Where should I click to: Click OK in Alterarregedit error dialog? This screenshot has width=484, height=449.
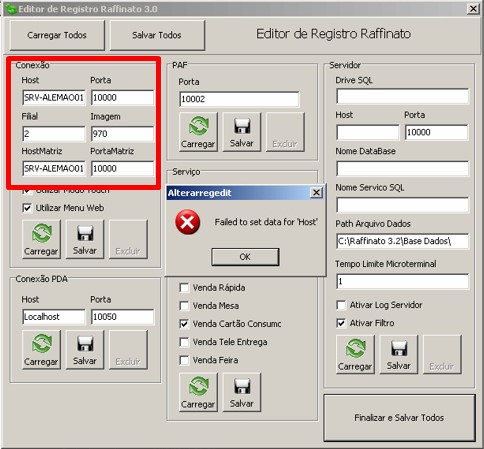[x=245, y=257]
